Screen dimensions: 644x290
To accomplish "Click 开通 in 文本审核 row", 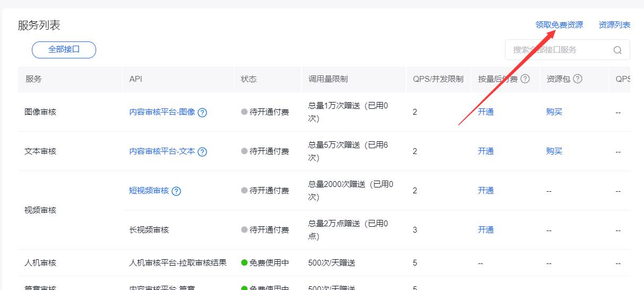I will tap(486, 151).
